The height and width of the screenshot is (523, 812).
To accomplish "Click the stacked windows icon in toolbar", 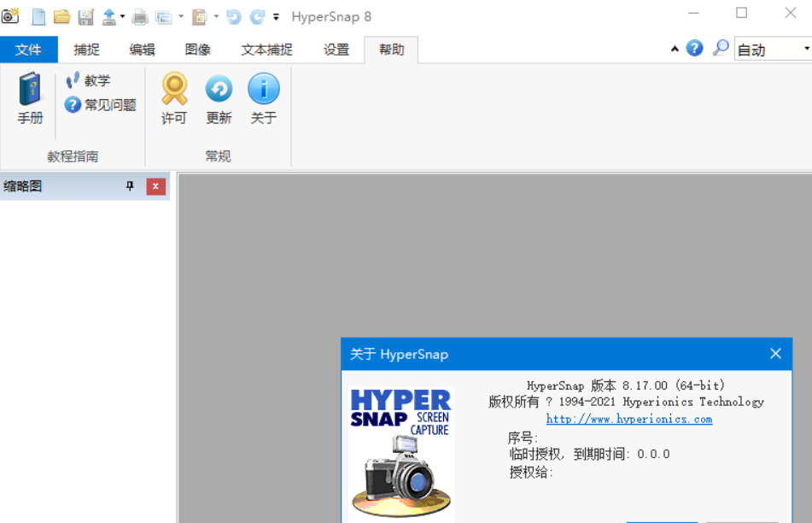I will (x=164, y=17).
